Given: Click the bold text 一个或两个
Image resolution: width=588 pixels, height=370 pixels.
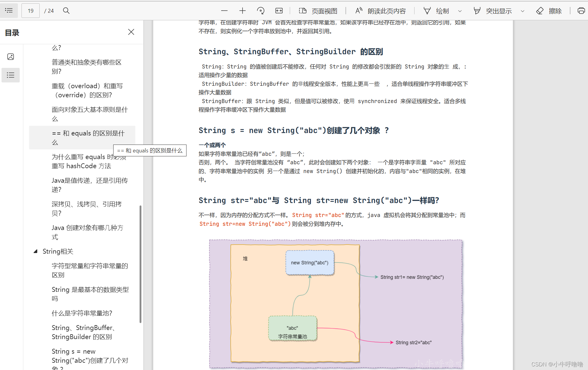Looking at the screenshot, I should (x=212, y=145).
